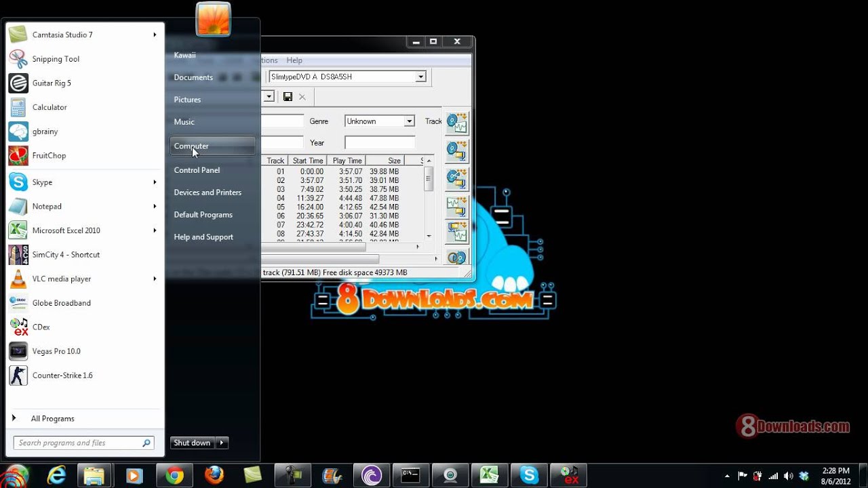868x488 pixels.
Task: Expand the Notepad jump list arrow
Action: point(155,206)
